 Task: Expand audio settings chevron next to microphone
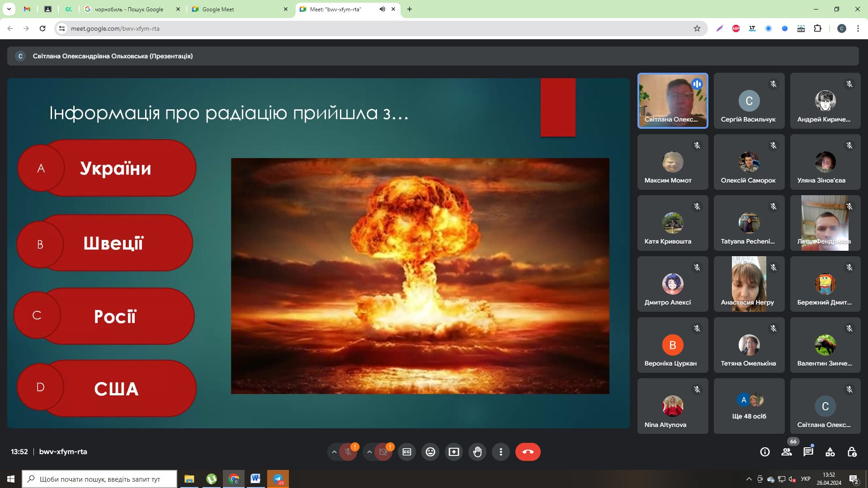[x=334, y=452]
